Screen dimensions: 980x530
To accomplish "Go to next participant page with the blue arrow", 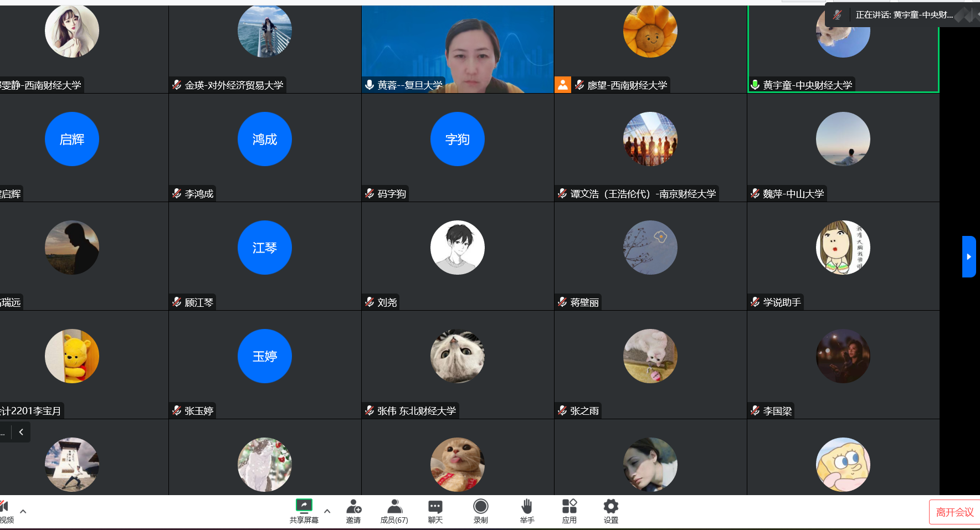I will point(968,256).
